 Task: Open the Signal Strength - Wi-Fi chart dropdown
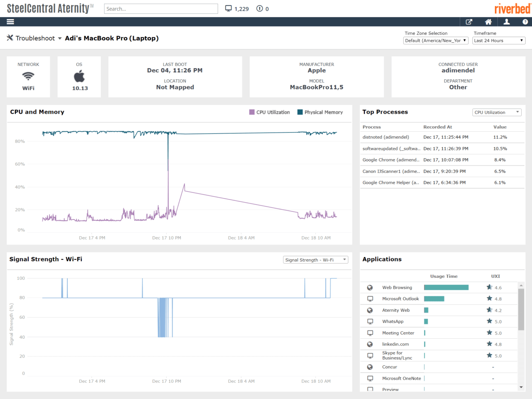(315, 259)
